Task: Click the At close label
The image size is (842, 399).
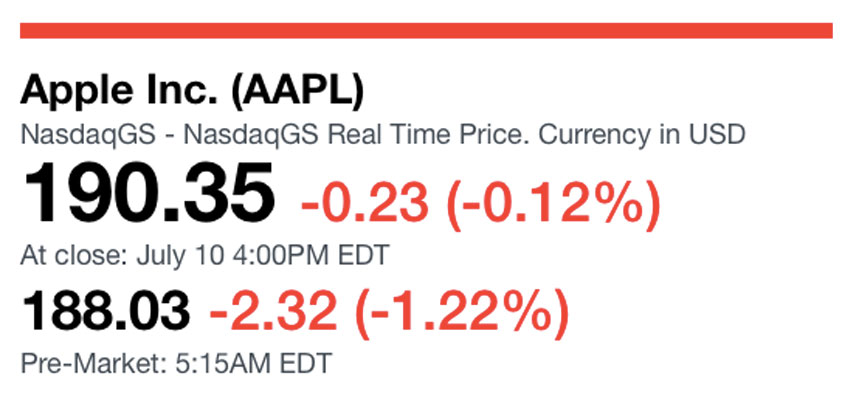Action: coord(75,256)
